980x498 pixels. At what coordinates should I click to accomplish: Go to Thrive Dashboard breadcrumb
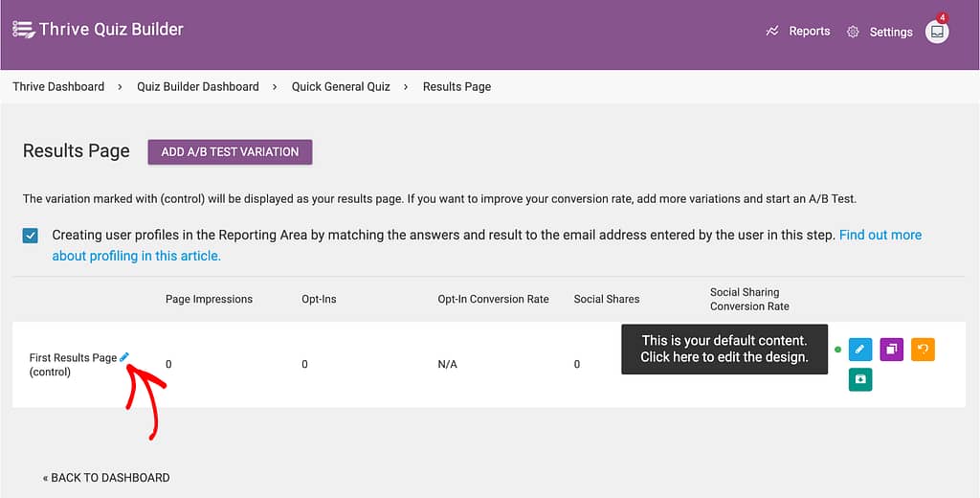(x=58, y=87)
